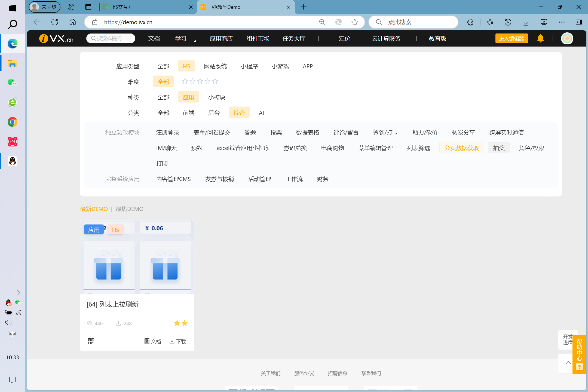Open 应用商店 in the top navigation
The width and height of the screenshot is (588, 392).
[221, 38]
